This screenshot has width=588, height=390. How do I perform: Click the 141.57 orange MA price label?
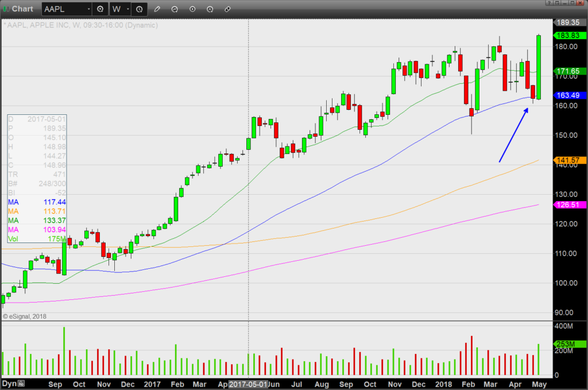coord(570,160)
